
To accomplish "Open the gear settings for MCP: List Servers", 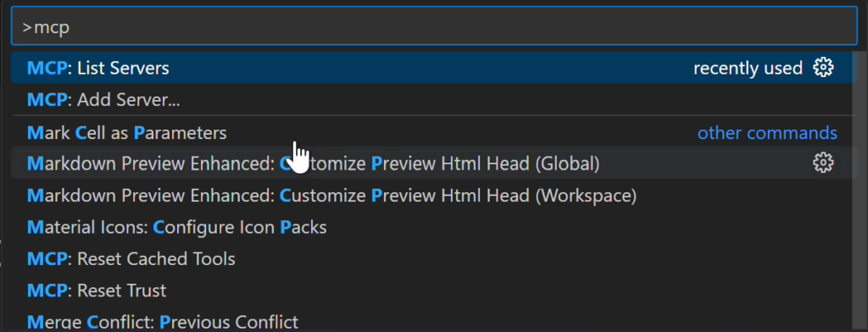I will point(823,68).
